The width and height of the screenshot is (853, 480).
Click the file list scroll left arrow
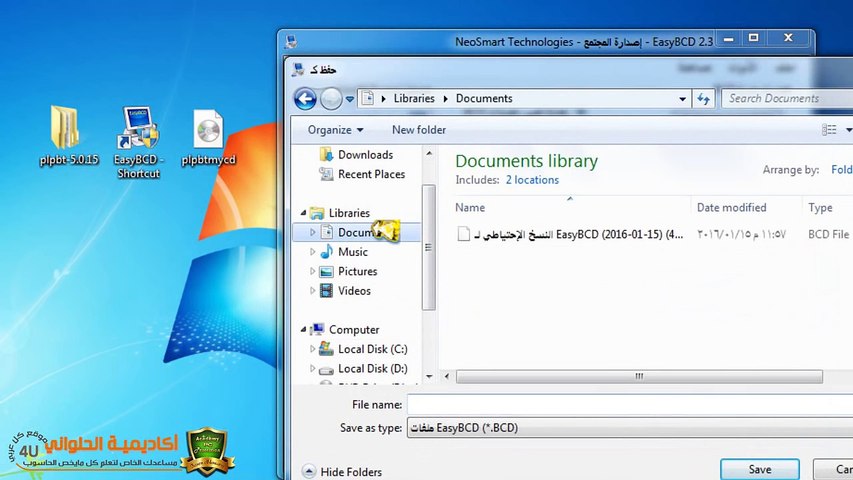[x=447, y=377]
